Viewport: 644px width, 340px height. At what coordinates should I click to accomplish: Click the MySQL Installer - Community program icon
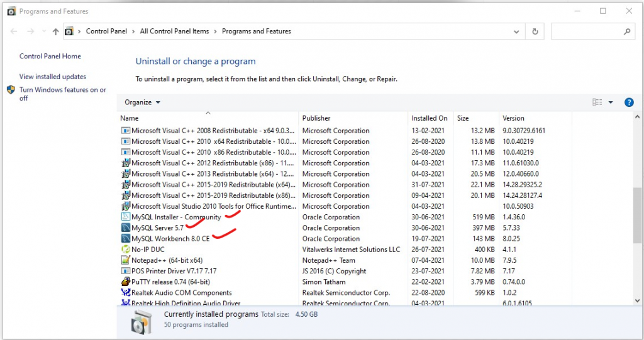click(126, 217)
